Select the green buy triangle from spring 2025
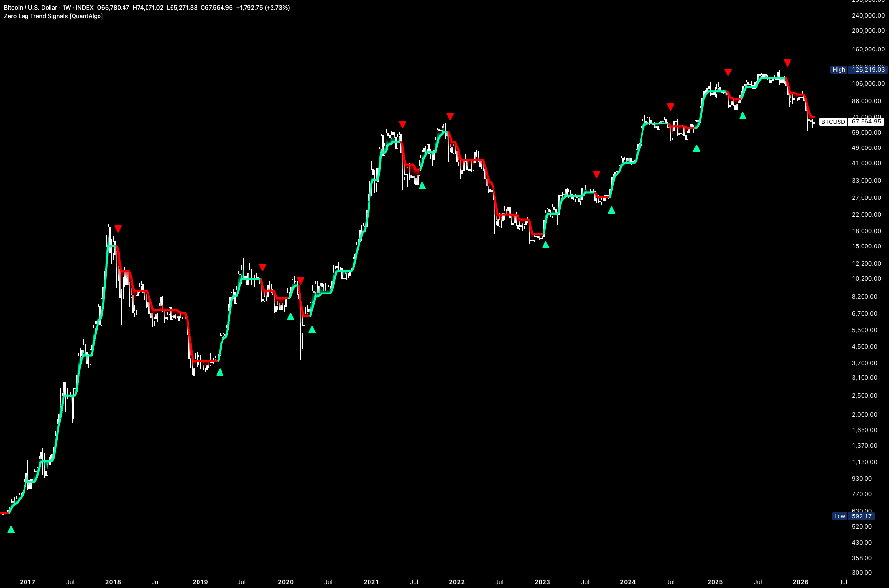Screen dimensions: 889x588 (x=743, y=116)
